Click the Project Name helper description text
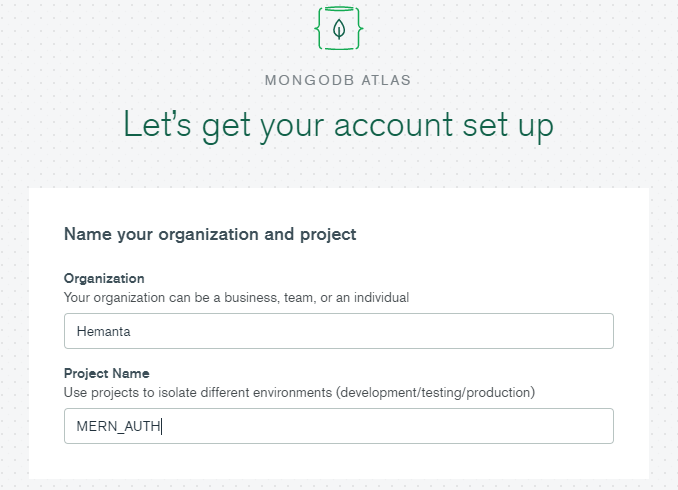 (299, 393)
